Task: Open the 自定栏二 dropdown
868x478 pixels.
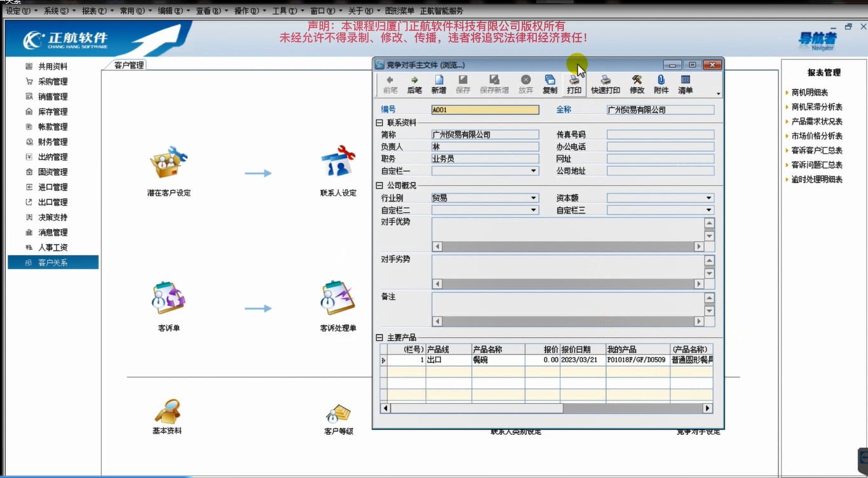Action: tap(534, 210)
